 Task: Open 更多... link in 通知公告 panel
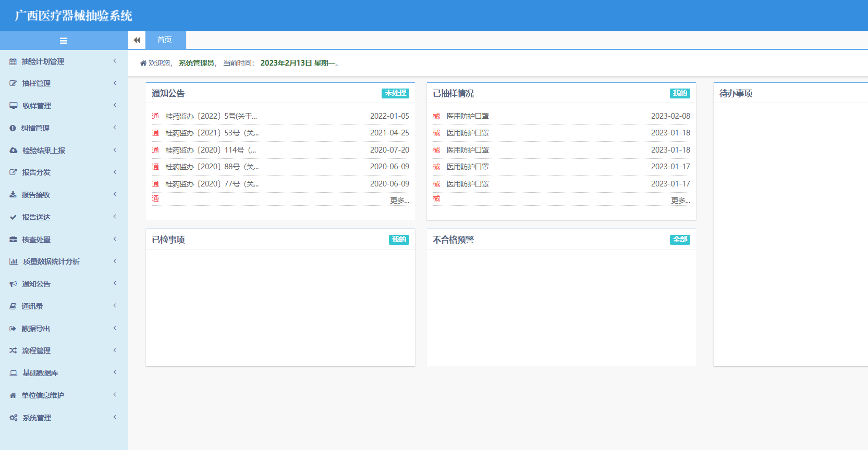tap(399, 201)
